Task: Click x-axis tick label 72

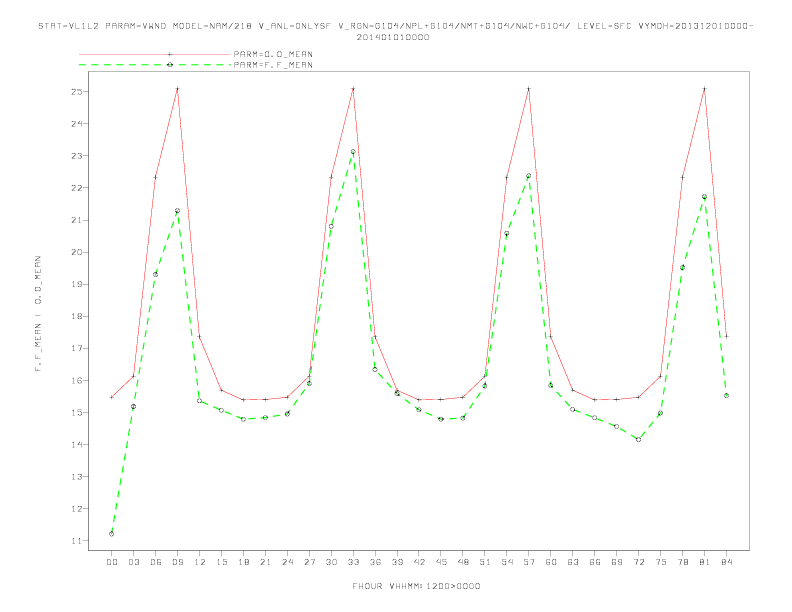Action: (638, 562)
